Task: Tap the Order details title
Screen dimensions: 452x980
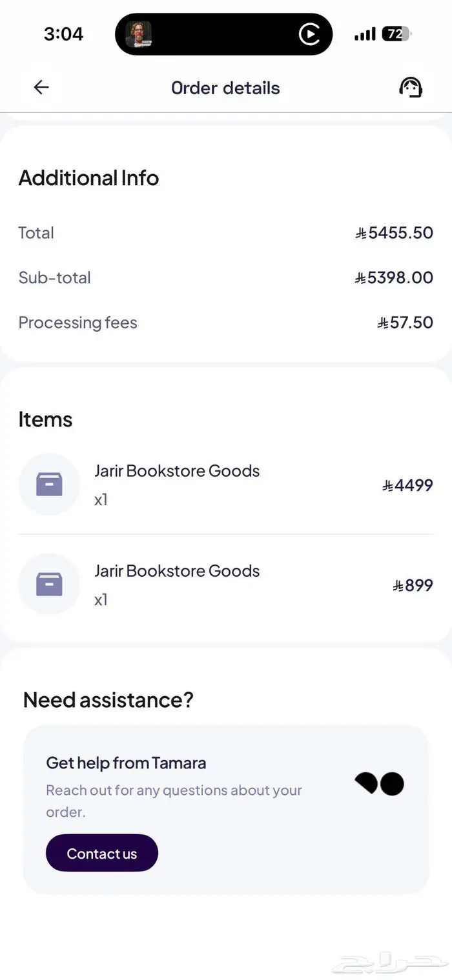Action: 225,88
